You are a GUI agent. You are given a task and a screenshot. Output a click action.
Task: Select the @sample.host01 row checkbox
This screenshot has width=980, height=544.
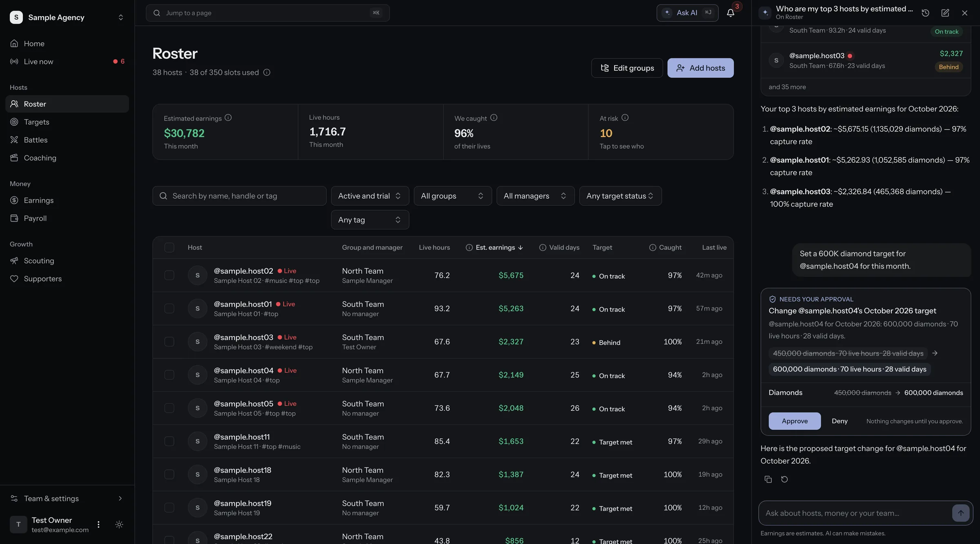(x=169, y=309)
